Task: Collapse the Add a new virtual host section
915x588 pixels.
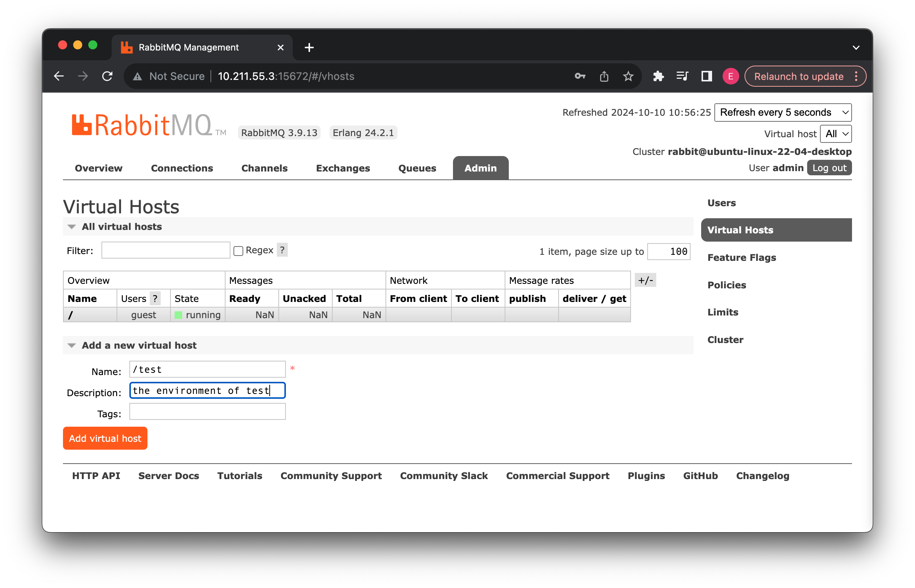Action: (x=72, y=345)
